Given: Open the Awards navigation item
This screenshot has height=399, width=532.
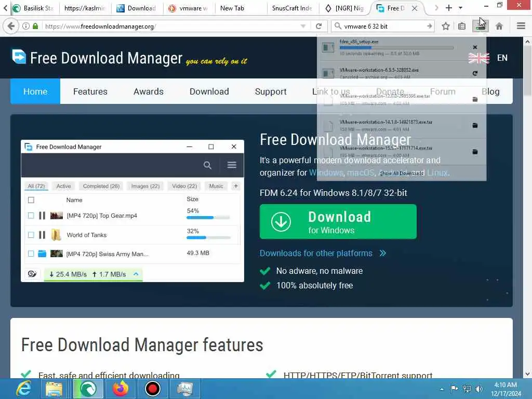Looking at the screenshot, I should 148,91.
